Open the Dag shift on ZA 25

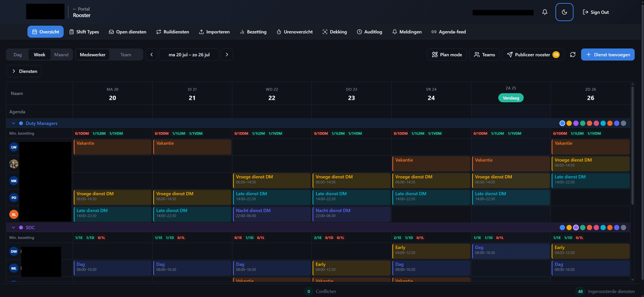coord(511,251)
